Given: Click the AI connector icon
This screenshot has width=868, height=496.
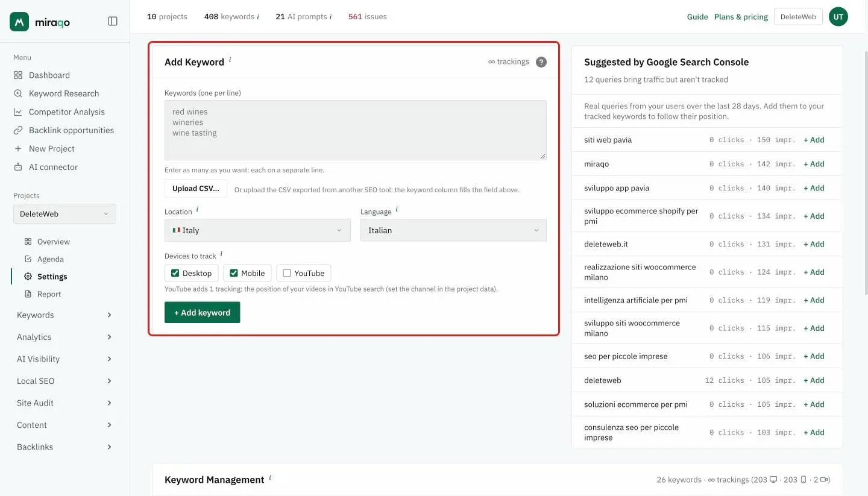Looking at the screenshot, I should 18,167.
